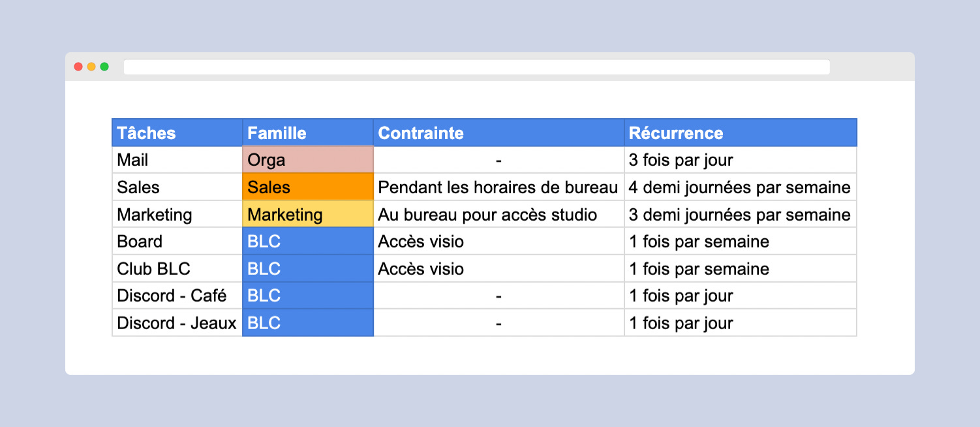This screenshot has height=427, width=980.
Task: Click BLC in Discord - Jeaux row
Action: (x=308, y=323)
